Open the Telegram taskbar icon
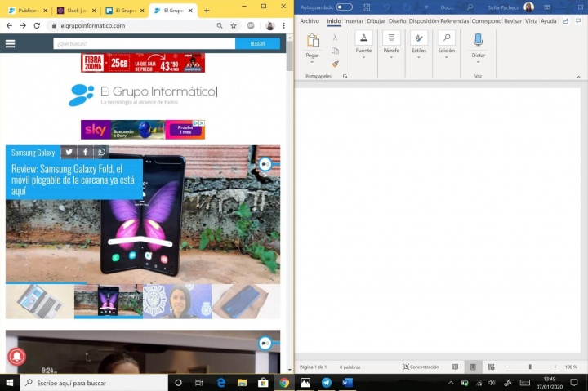The width and height of the screenshot is (588, 391). pyautogui.click(x=326, y=382)
